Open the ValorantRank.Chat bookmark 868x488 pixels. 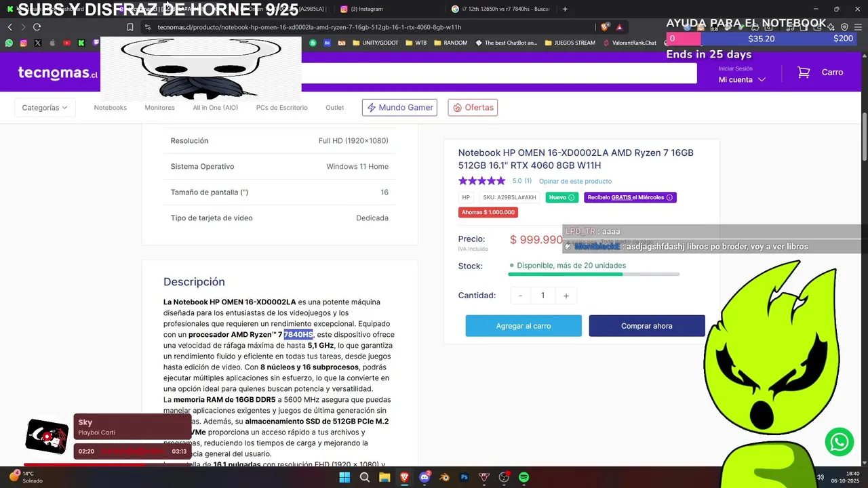(x=629, y=43)
